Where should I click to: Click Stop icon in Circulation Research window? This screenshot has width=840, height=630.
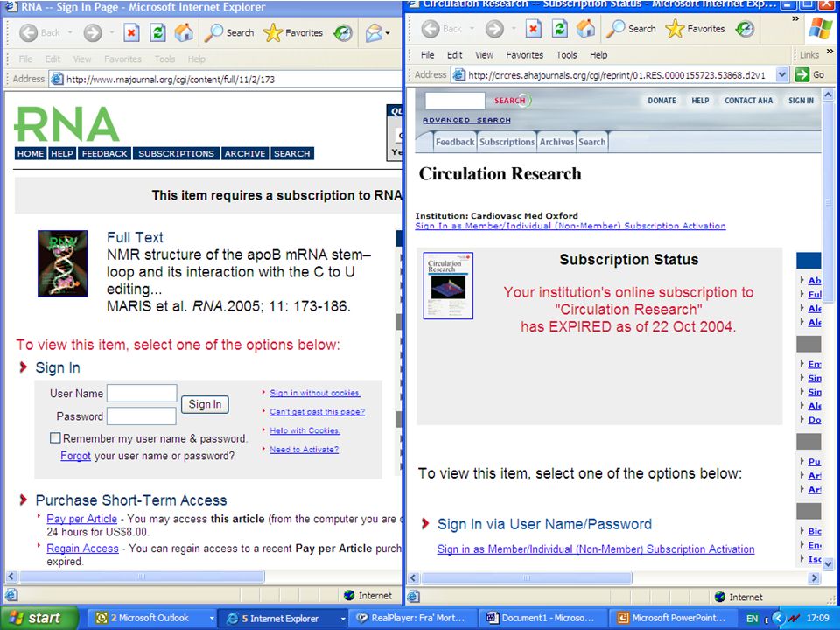click(x=534, y=29)
